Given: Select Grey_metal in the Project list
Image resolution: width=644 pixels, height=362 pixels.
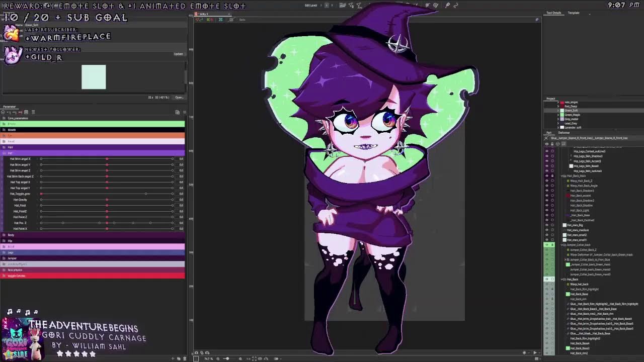Looking at the screenshot, I should point(571,119).
